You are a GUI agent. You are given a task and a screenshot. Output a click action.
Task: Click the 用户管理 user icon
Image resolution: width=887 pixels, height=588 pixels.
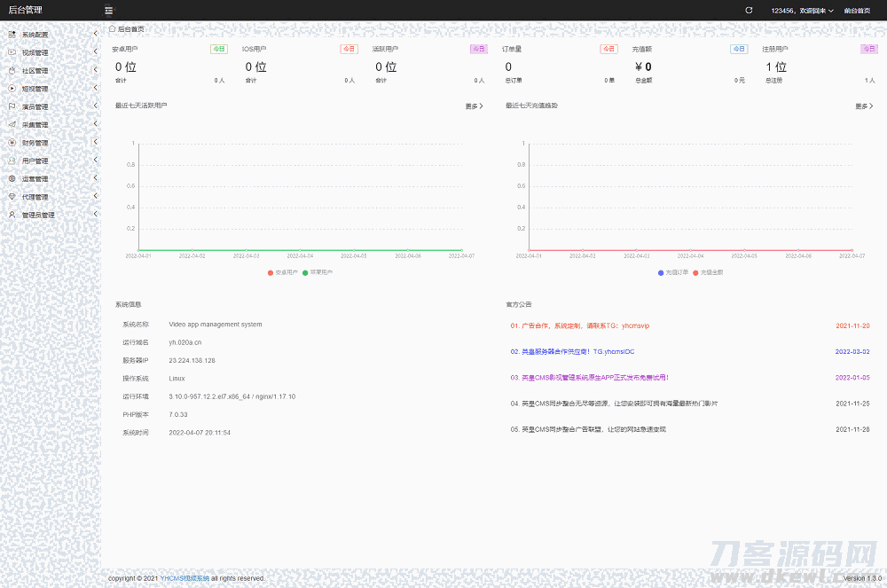[12, 161]
